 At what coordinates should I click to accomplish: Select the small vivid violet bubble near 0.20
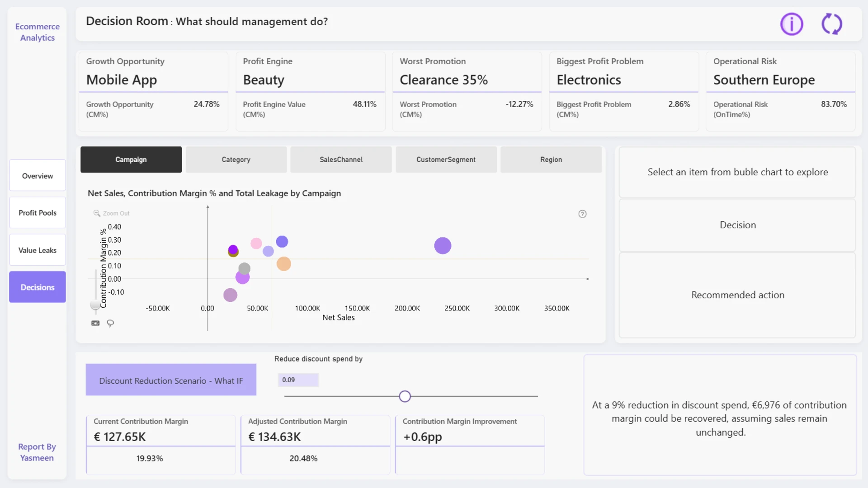pos(233,249)
